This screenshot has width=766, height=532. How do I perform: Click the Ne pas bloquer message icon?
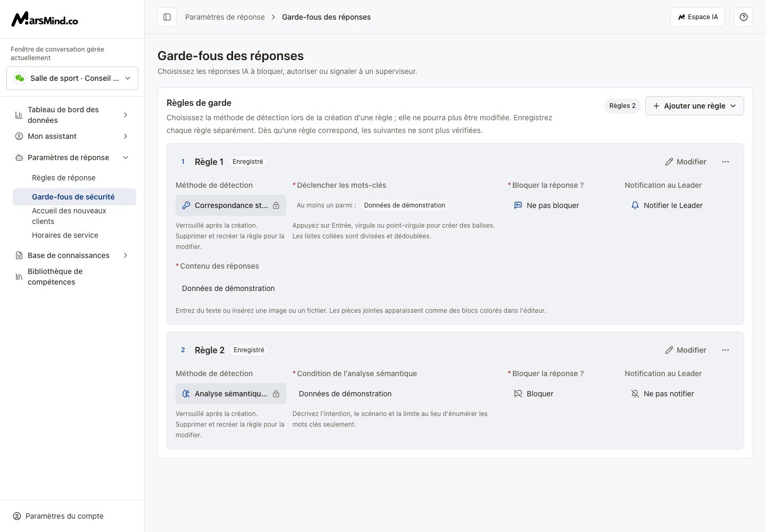518,205
